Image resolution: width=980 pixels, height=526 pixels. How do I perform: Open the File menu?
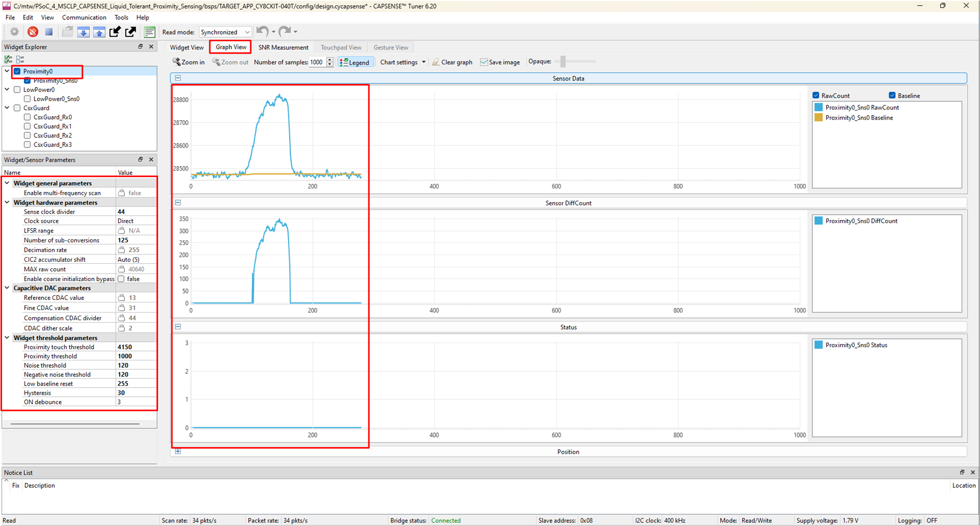pos(10,17)
